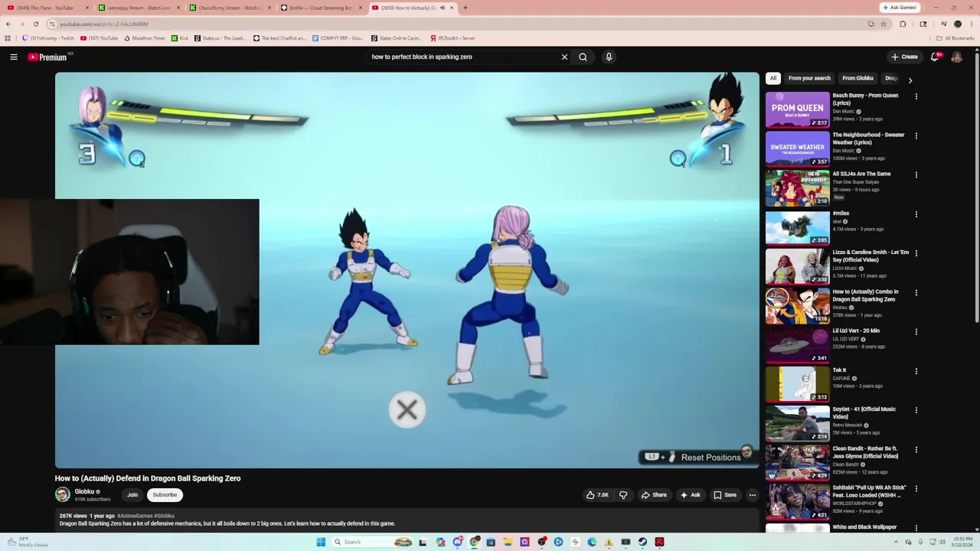Join the Globku channel membership
980x551 pixels.
point(132,495)
